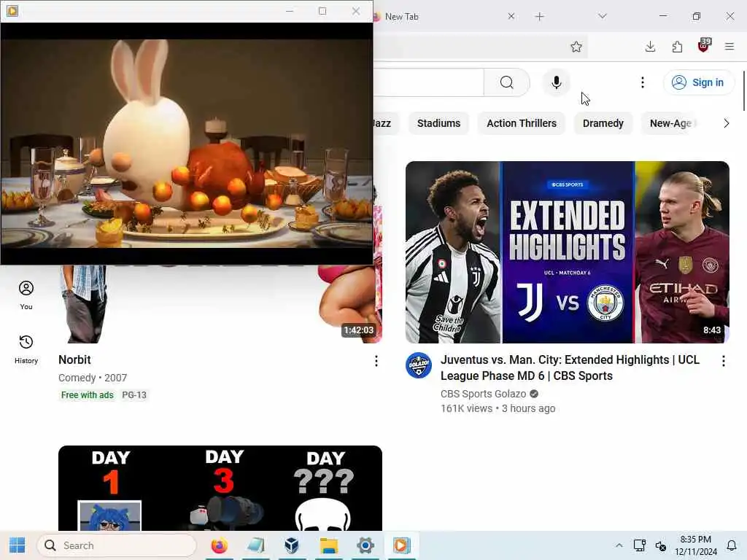Click the taskbar Search box
Screen dimensions: 747x560
click(x=116, y=545)
